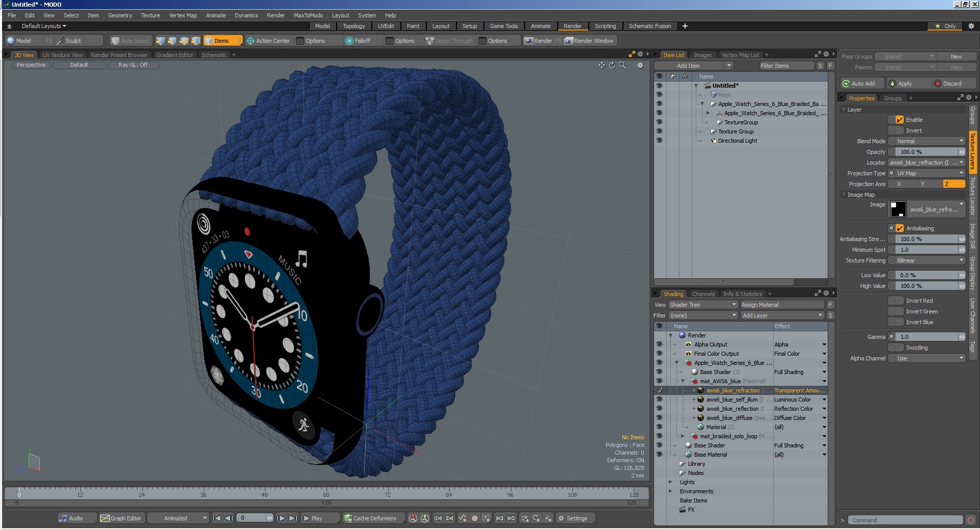Enable Swizzling checkbox
The width and height of the screenshot is (980, 530).
[x=900, y=348]
